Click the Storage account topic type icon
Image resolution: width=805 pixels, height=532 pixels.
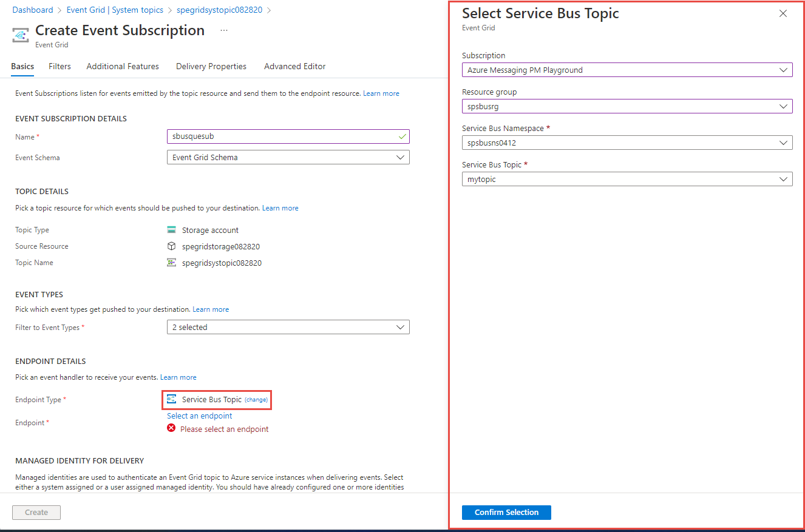coord(171,230)
